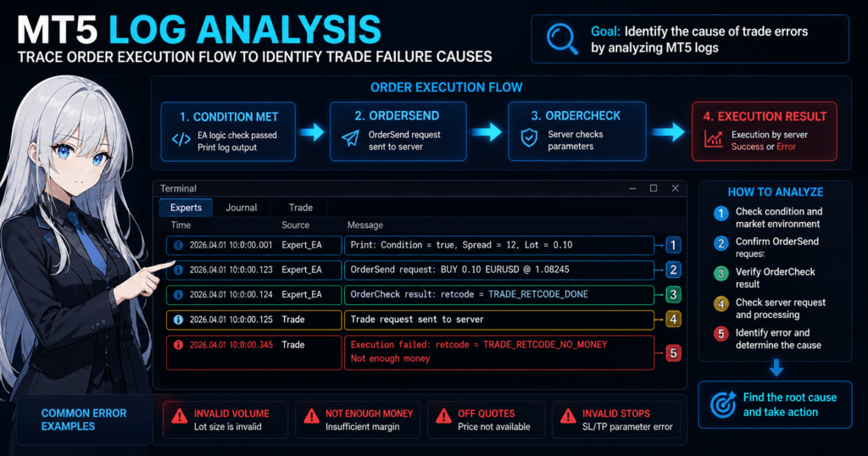Click the target icon beside Find the root cause

point(723,404)
